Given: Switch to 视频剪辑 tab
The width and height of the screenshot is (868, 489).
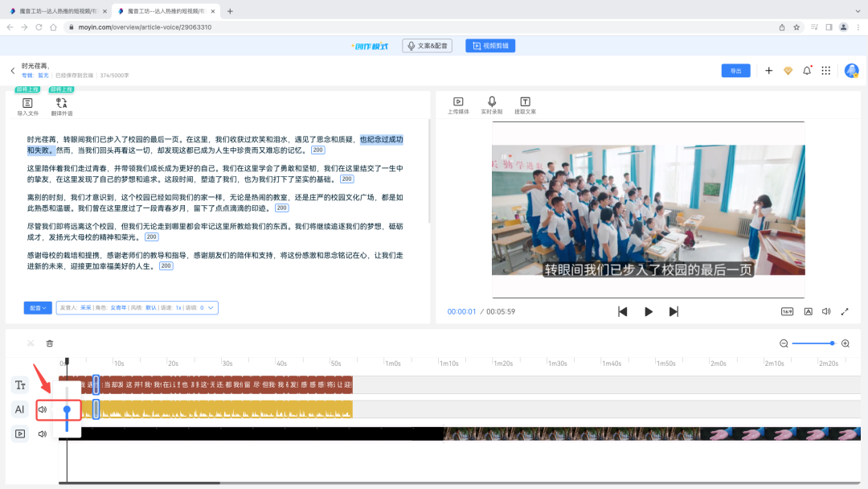Looking at the screenshot, I should [x=490, y=46].
